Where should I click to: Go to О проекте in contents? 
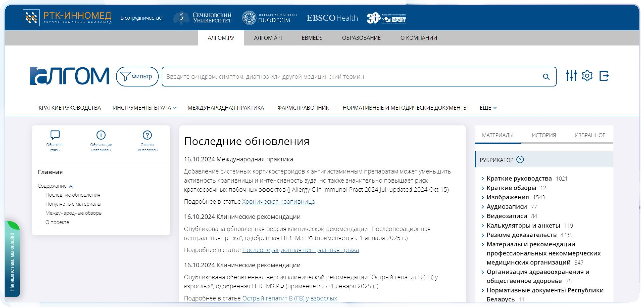[x=57, y=222]
